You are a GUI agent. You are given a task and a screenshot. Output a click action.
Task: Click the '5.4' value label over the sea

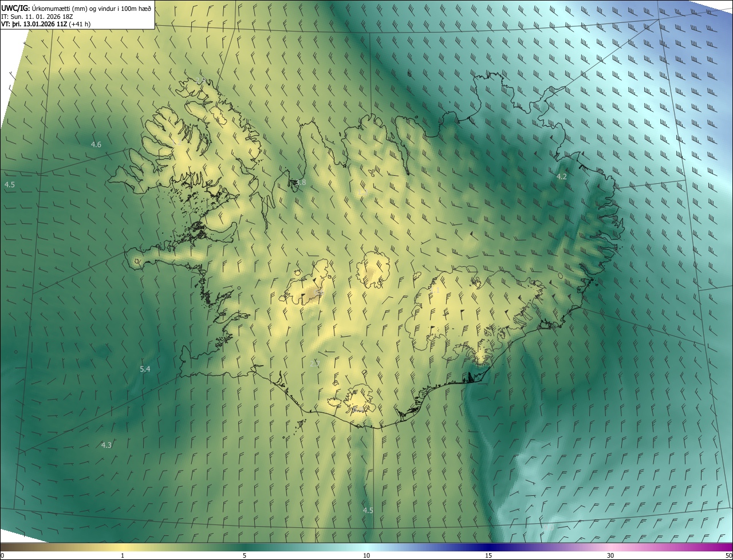point(145,369)
